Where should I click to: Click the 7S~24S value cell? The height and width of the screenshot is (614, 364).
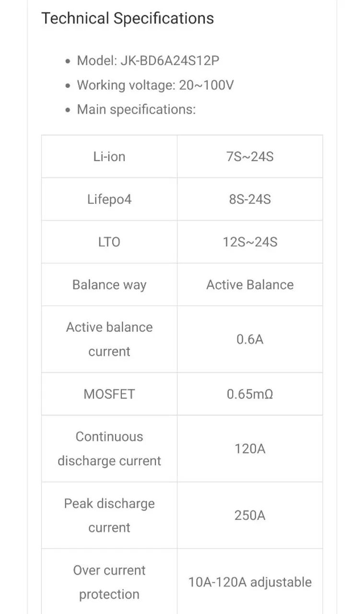pyautogui.click(x=250, y=156)
